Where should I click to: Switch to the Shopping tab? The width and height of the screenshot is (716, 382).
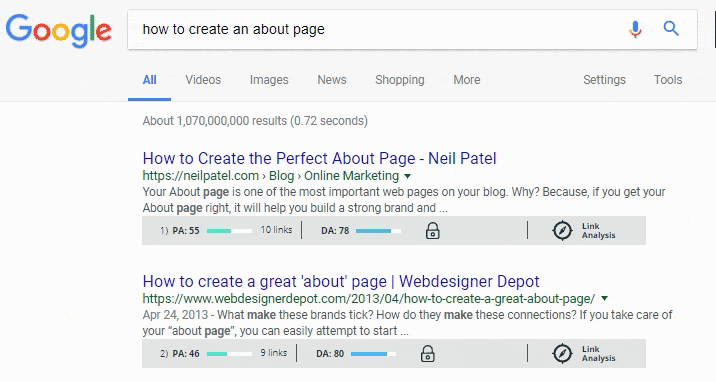tap(400, 80)
